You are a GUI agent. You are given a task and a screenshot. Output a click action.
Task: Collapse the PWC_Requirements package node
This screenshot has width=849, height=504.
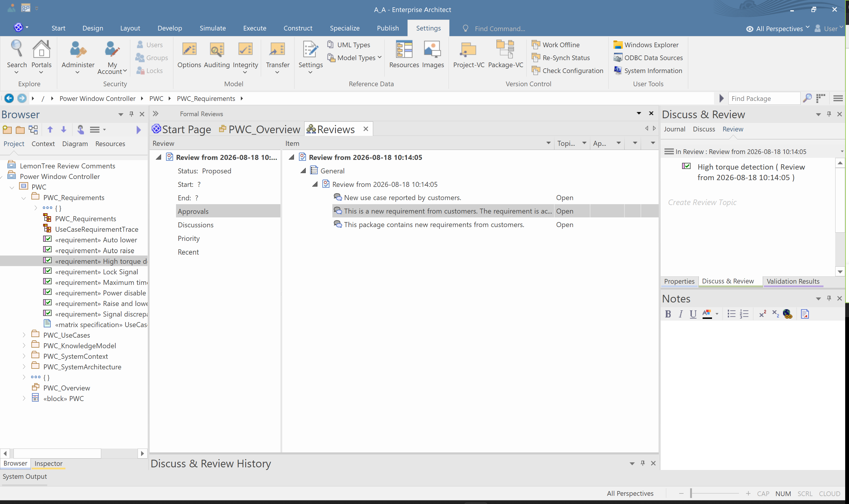23,198
